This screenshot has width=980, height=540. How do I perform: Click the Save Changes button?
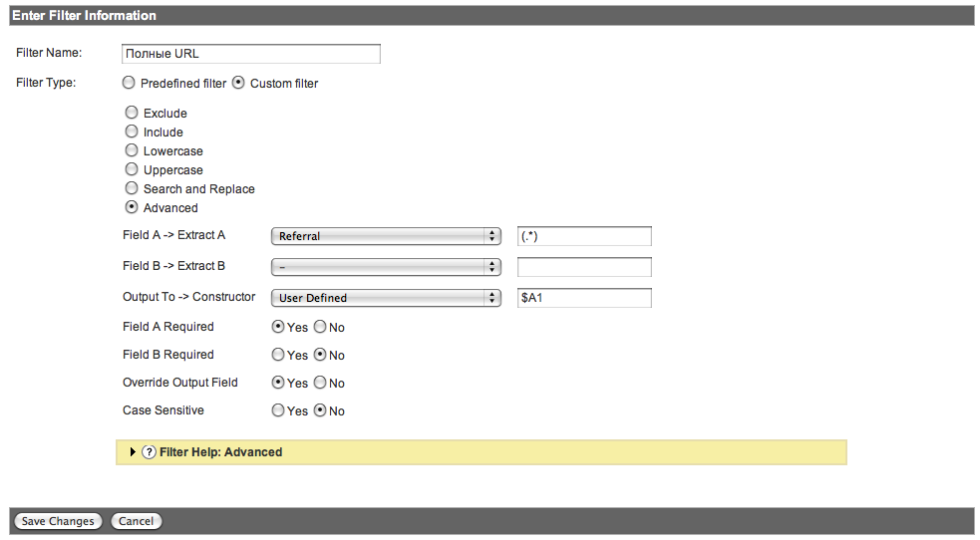(x=58, y=521)
